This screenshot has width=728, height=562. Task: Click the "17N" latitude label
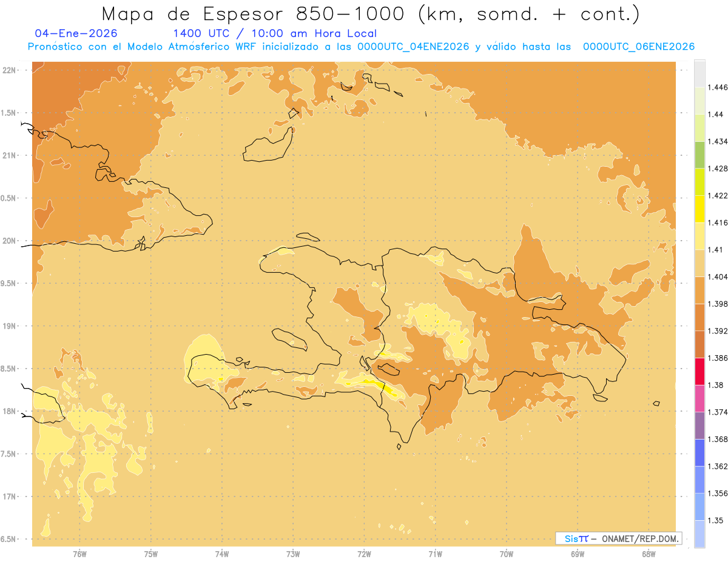click(10, 497)
